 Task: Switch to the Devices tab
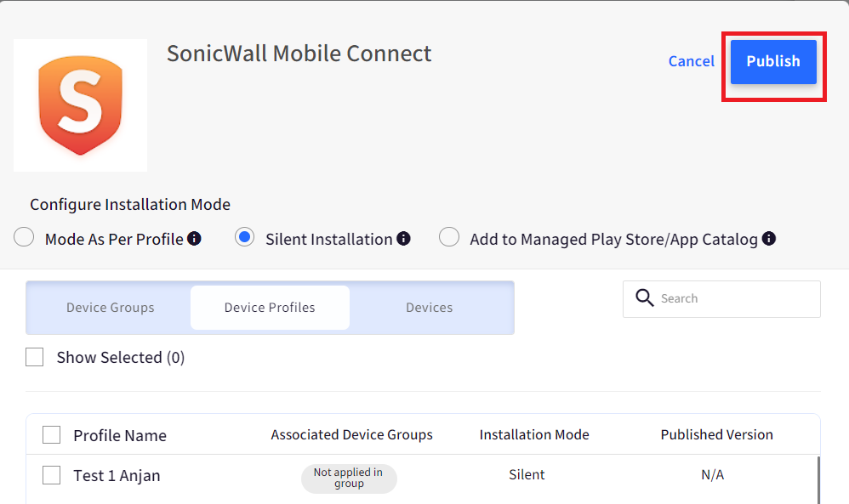pyautogui.click(x=430, y=308)
